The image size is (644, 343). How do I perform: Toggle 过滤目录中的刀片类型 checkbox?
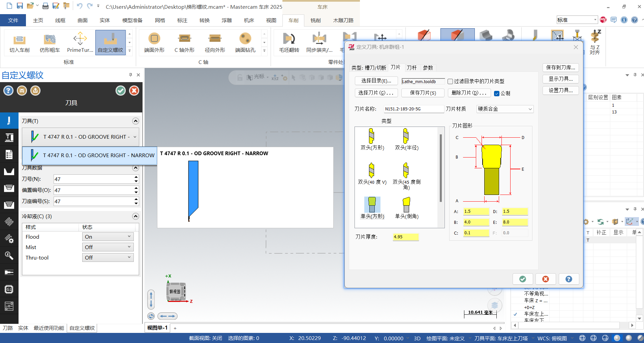pos(450,81)
